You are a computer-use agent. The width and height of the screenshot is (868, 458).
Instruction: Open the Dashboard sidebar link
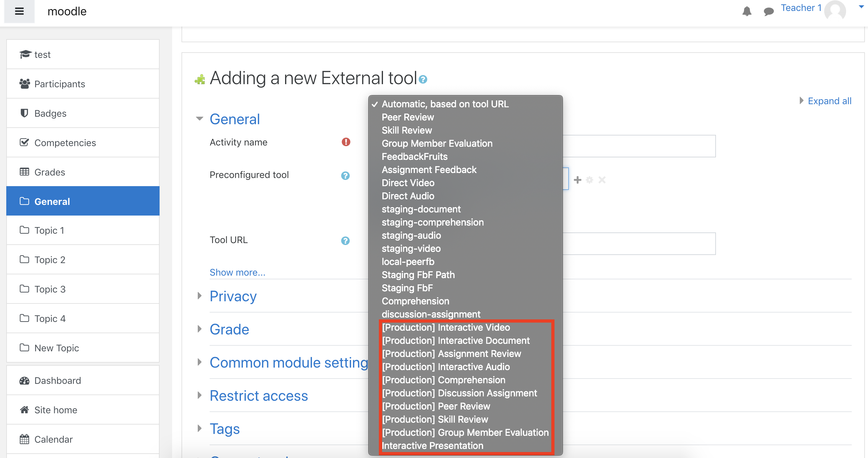pyautogui.click(x=83, y=380)
